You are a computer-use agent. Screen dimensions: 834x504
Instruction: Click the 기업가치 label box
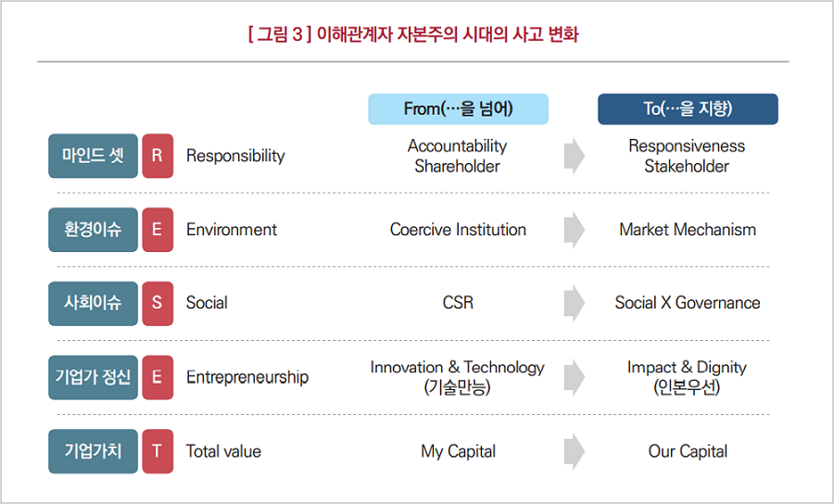click(x=93, y=451)
